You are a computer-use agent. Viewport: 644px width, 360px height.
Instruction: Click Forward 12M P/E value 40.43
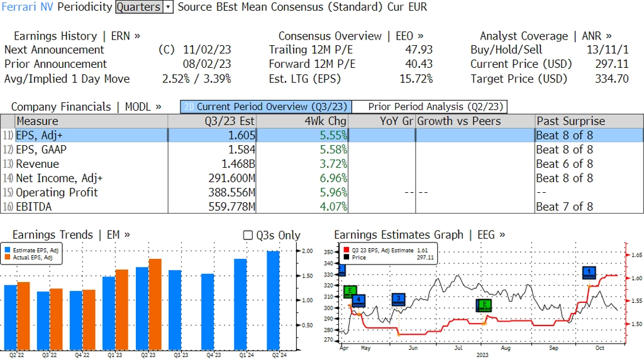[419, 64]
